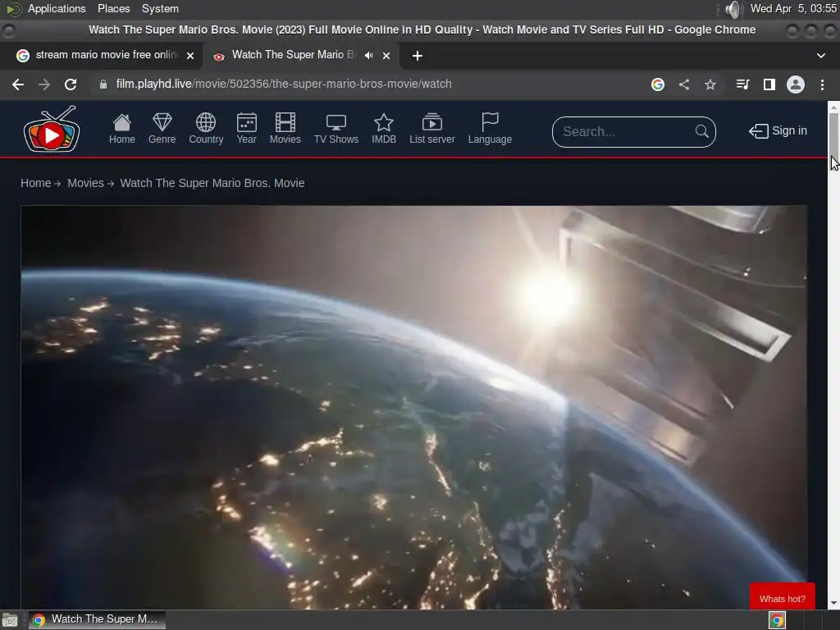Share this page via the share icon
The height and width of the screenshot is (630, 840).
click(x=684, y=84)
